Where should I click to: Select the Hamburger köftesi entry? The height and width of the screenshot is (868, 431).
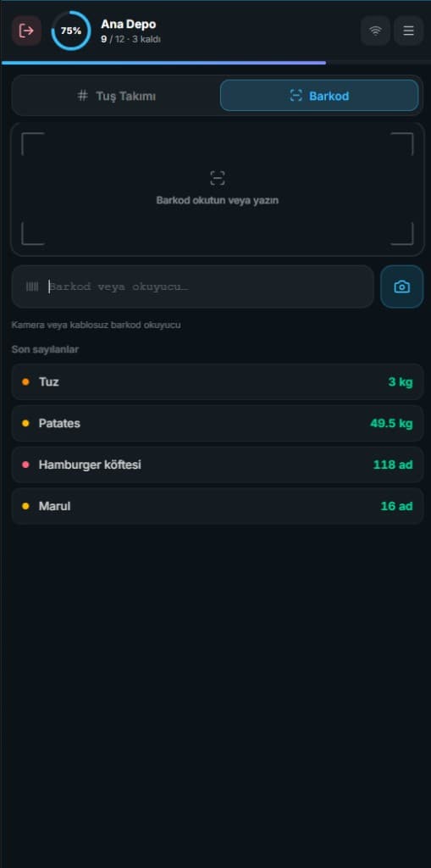pyautogui.click(x=218, y=465)
